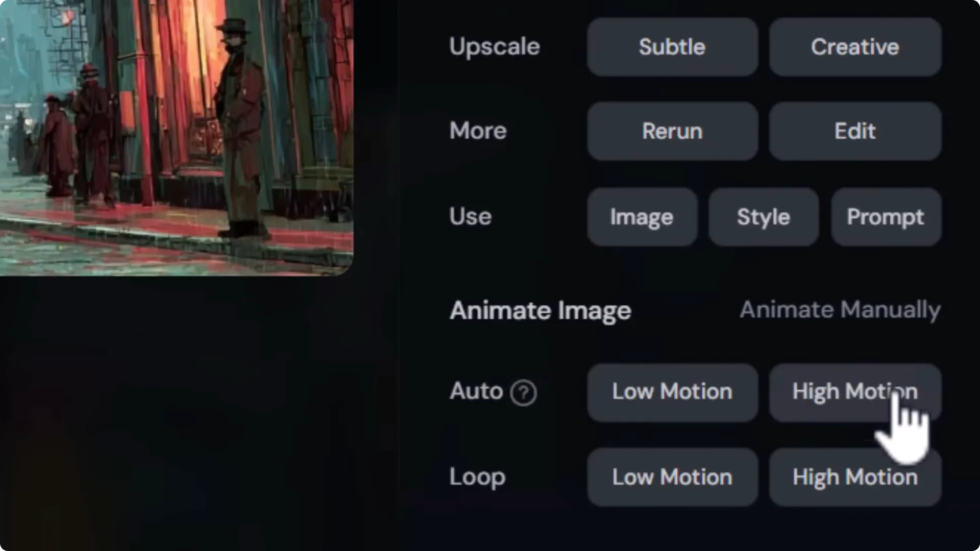Click the Use section label
Viewport: 980px width, 551px height.
(470, 216)
